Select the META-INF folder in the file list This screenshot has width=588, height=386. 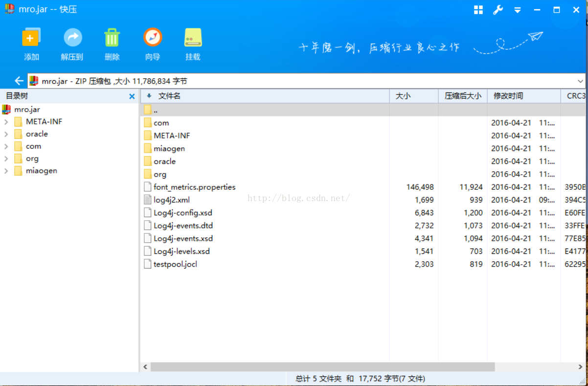click(363, 136)
